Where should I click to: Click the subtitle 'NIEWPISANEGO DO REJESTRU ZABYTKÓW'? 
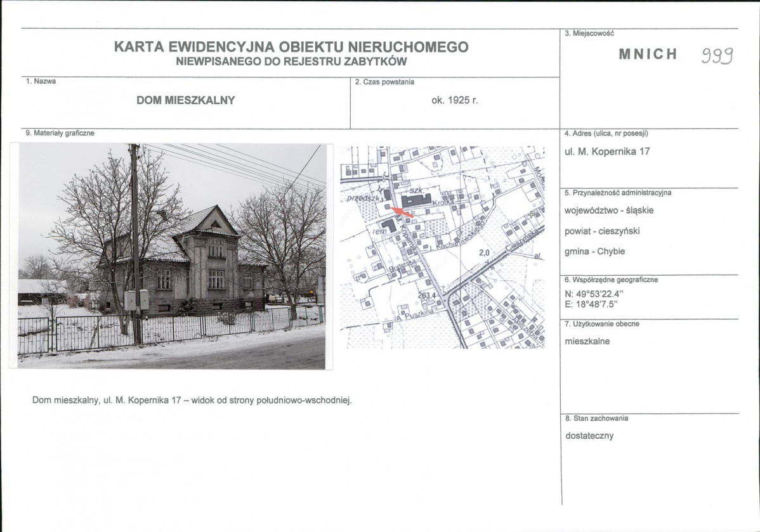(291, 62)
